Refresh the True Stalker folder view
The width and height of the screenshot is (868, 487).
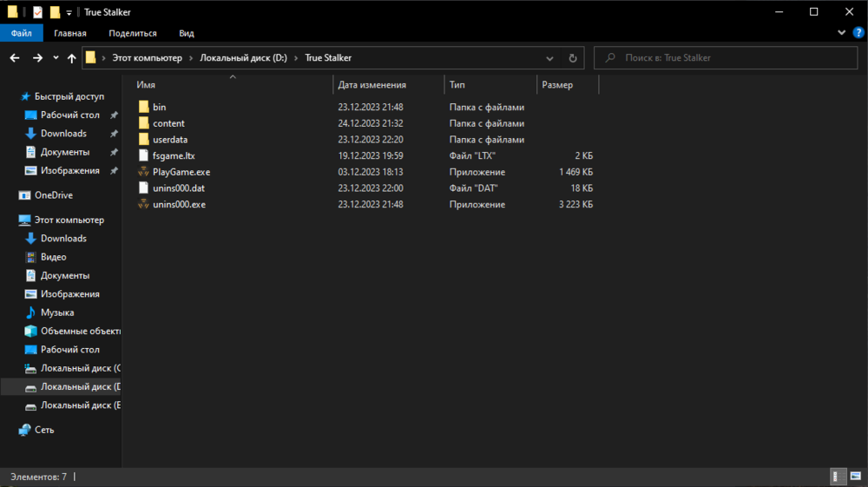572,58
